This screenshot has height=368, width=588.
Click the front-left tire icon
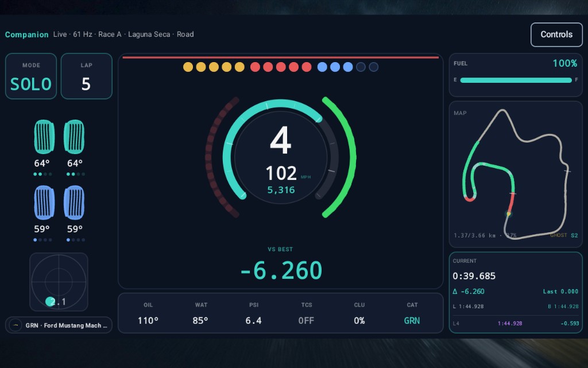click(44, 137)
